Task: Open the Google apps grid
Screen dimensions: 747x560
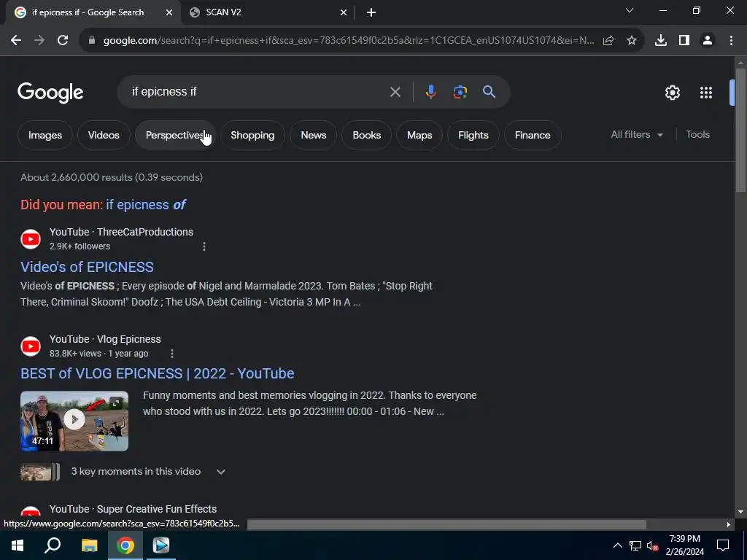Action: click(705, 93)
